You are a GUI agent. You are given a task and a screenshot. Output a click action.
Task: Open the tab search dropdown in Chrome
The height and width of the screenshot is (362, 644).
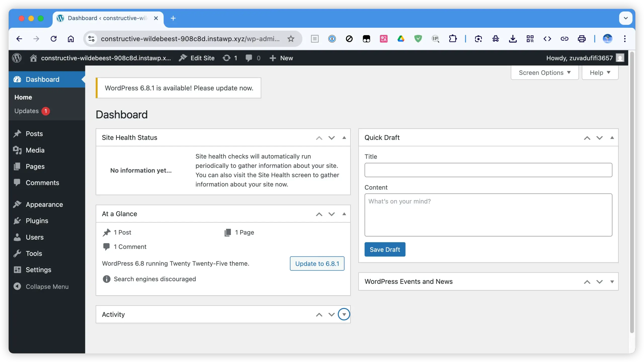pyautogui.click(x=626, y=18)
